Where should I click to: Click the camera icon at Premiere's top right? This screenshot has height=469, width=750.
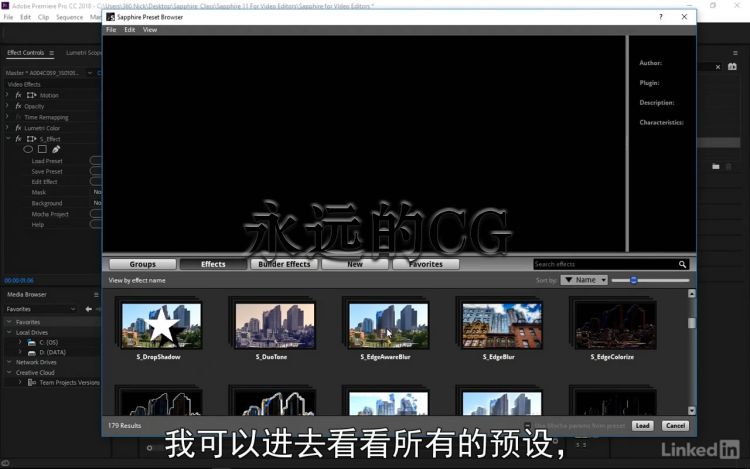pos(732,66)
